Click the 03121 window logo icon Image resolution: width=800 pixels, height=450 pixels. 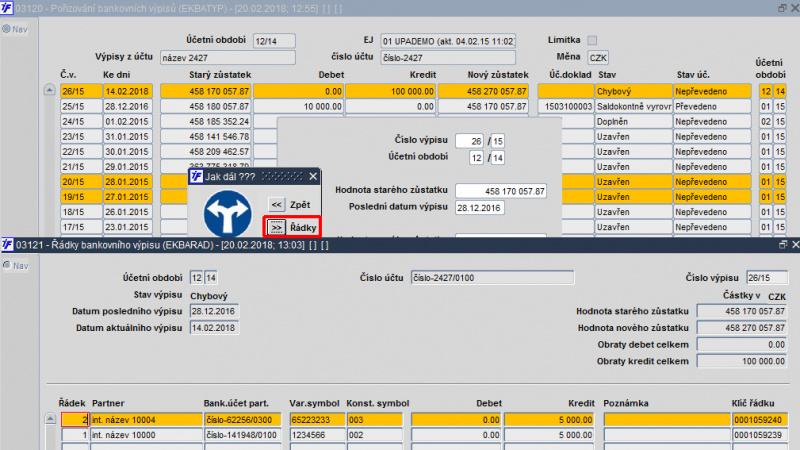pos(7,245)
